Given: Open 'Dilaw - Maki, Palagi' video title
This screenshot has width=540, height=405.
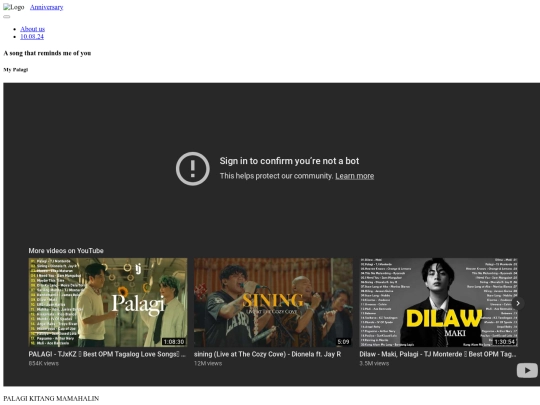Looking at the screenshot, I should click(x=438, y=354).
